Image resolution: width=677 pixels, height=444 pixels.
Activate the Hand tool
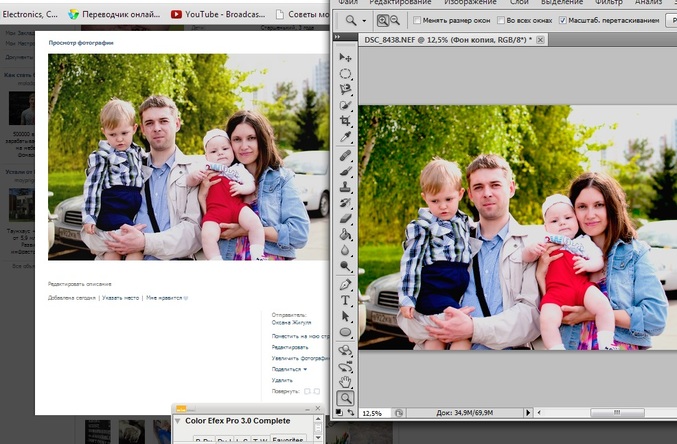point(346,381)
